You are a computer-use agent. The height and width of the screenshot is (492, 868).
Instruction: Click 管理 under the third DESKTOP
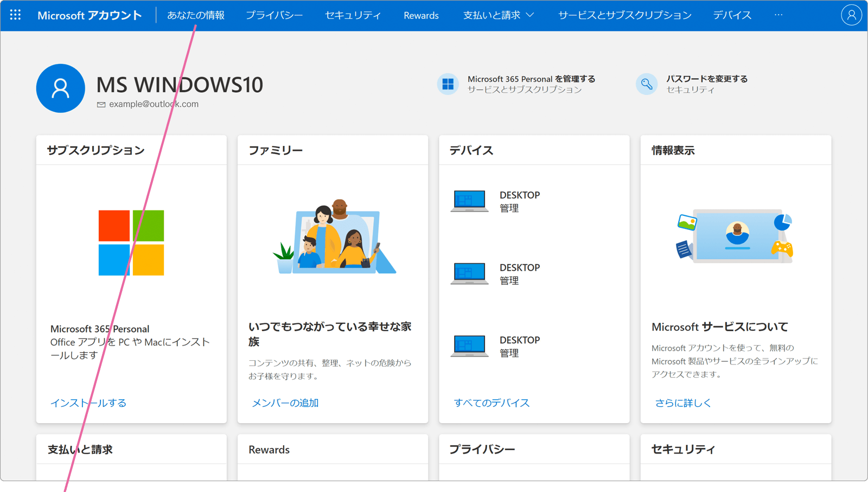[x=509, y=353]
